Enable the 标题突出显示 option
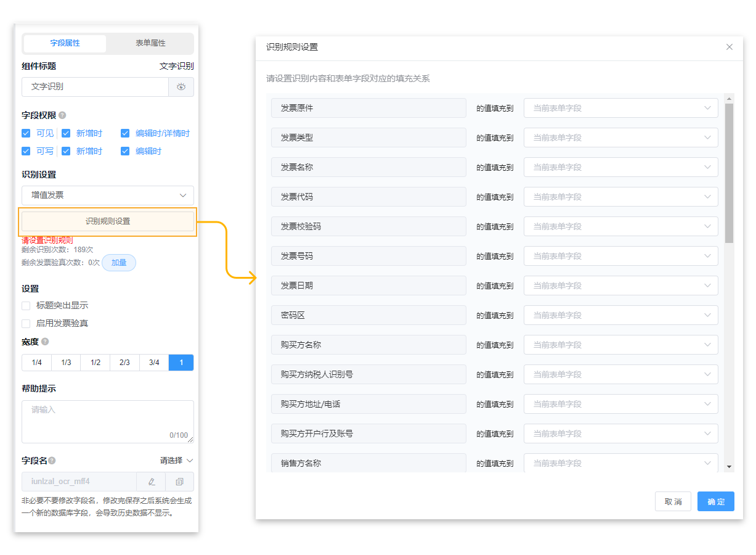The width and height of the screenshot is (756, 555). (26, 305)
